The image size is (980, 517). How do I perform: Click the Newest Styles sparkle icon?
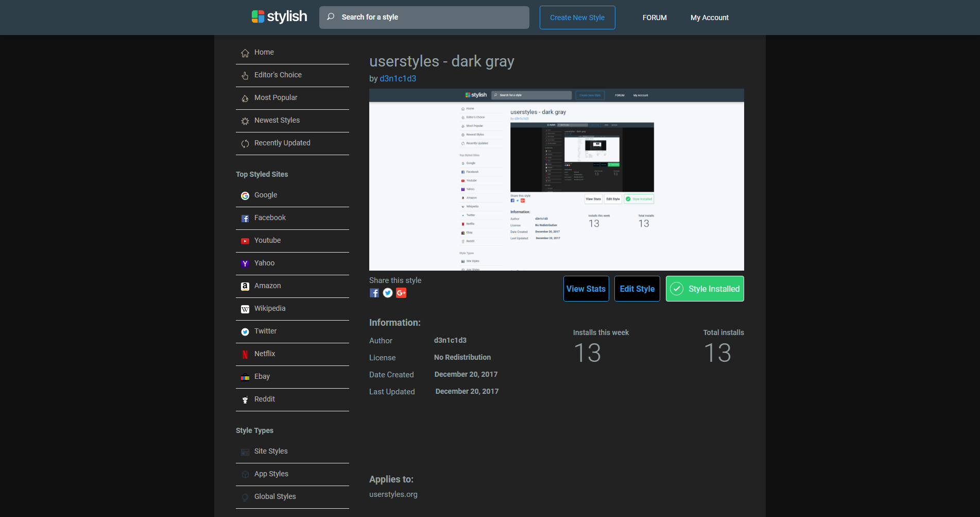(245, 121)
